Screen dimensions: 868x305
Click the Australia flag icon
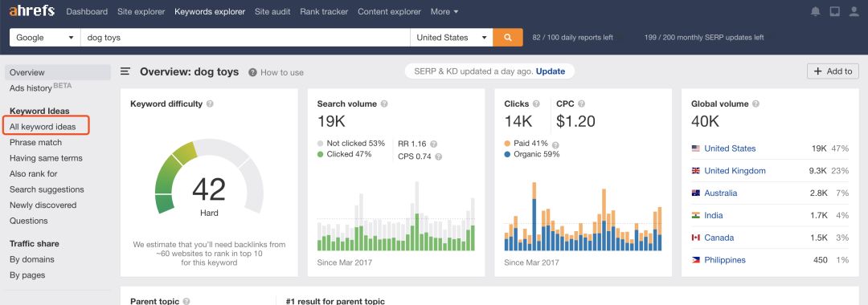[696, 193]
